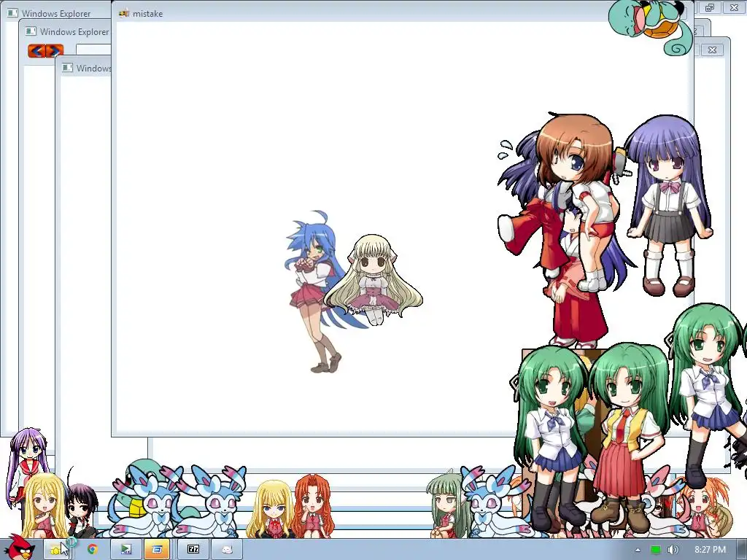Close the lower-right background explorer window
Screen dimensions: 747x560
pos(712,50)
